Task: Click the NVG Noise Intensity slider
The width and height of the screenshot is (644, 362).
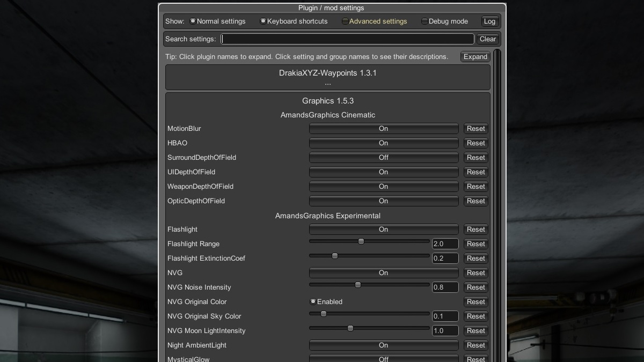Action: [x=358, y=285]
